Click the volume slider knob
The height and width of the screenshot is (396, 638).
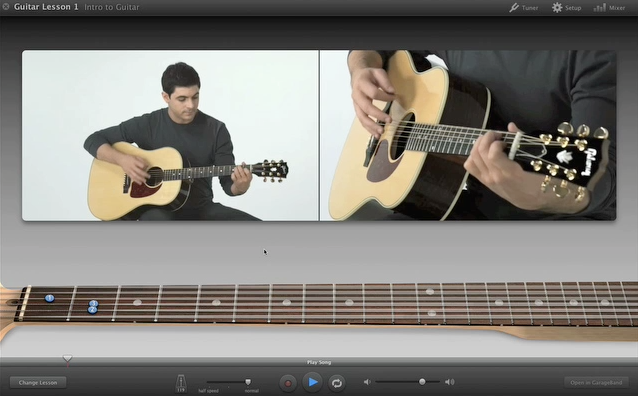[422, 381]
